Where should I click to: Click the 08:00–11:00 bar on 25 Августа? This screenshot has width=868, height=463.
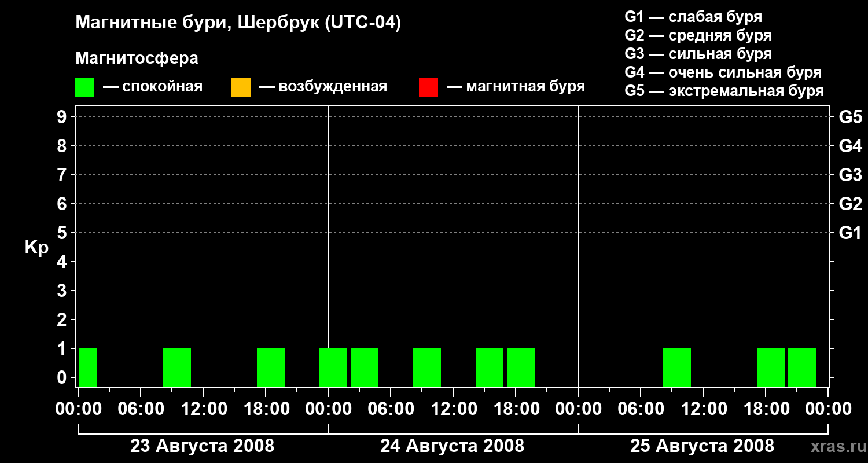tap(677, 367)
